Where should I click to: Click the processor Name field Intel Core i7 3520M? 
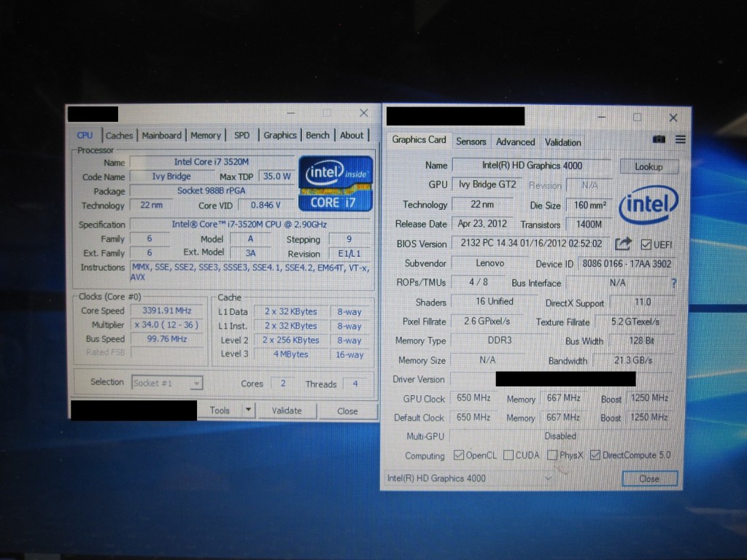pyautogui.click(x=212, y=162)
